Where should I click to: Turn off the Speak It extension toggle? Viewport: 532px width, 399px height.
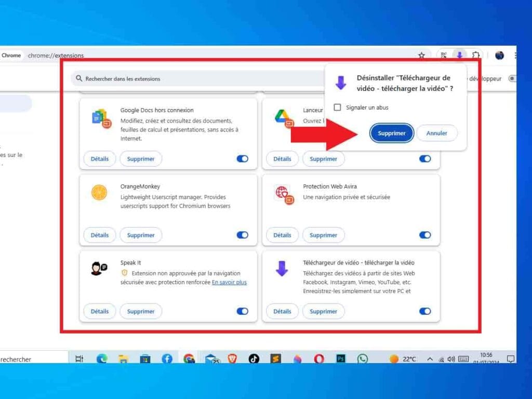[242, 311]
